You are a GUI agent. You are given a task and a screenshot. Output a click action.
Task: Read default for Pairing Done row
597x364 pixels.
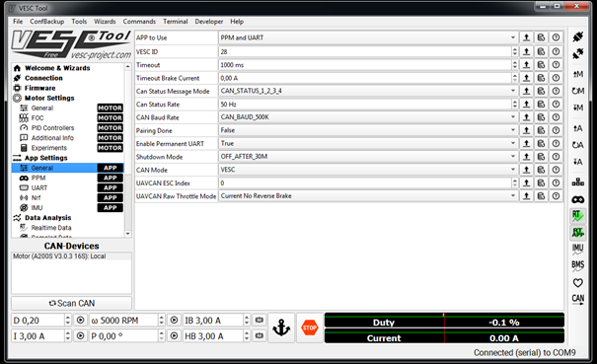tap(541, 130)
